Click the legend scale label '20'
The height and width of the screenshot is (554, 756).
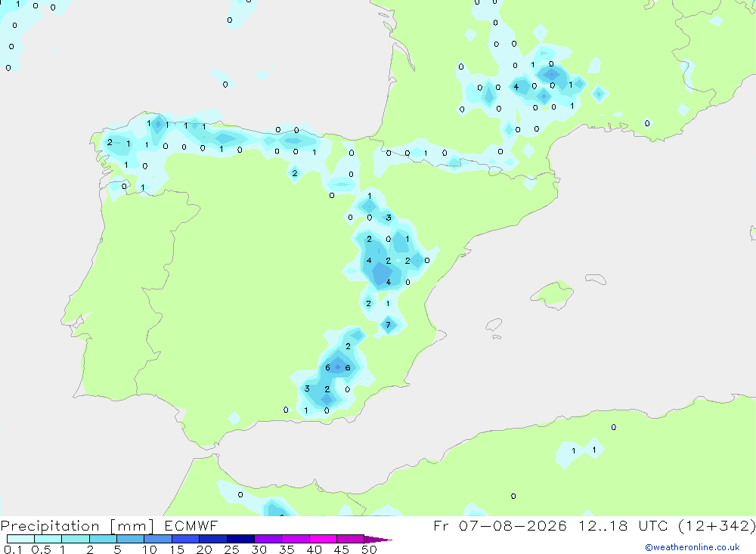click(204, 549)
